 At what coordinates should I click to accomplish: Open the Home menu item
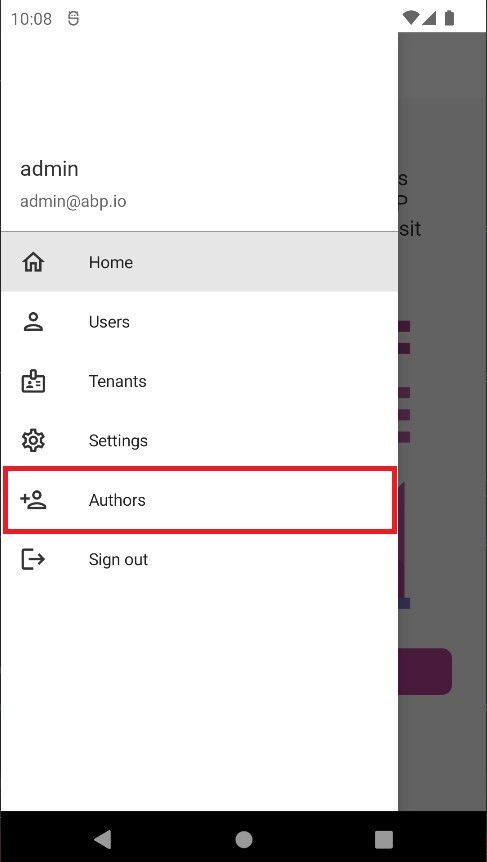(199, 262)
